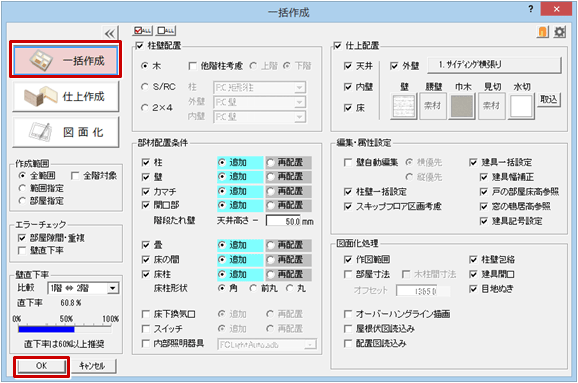The image size is (578, 383).
Task: Click the 見切 素材 material box
Action: point(491,106)
